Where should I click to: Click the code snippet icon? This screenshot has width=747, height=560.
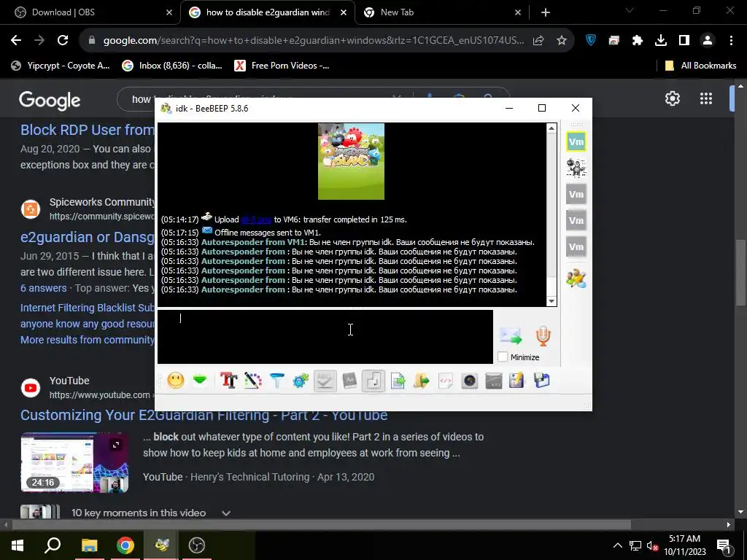[446, 381]
